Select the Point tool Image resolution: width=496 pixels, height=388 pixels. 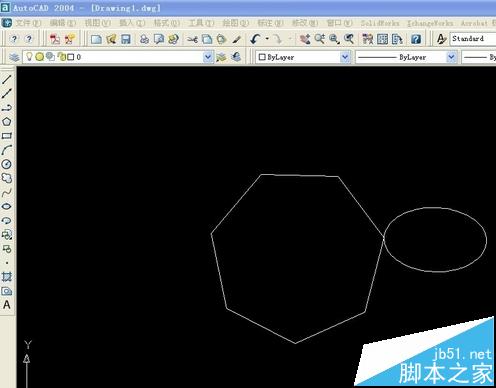point(7,263)
